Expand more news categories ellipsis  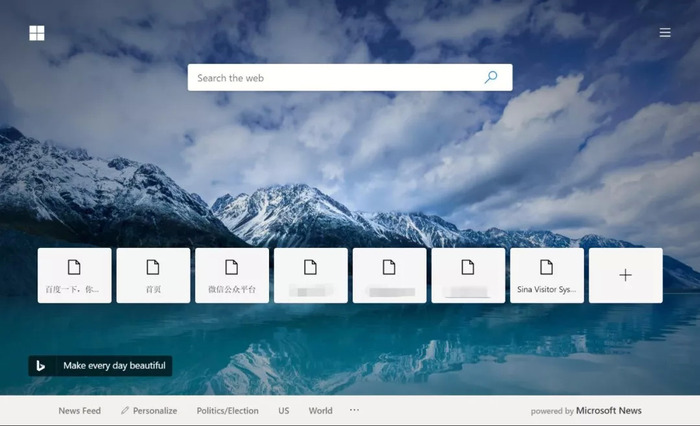coord(354,410)
